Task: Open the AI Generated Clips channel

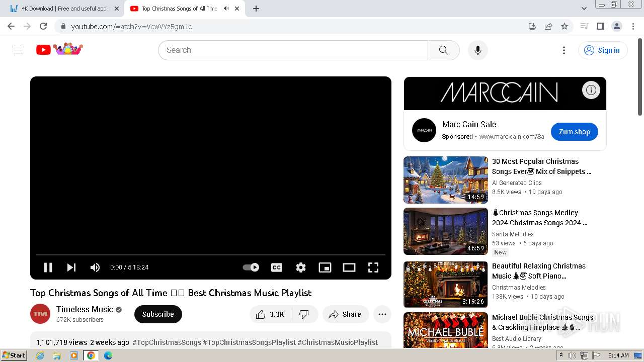Action: 517,183
